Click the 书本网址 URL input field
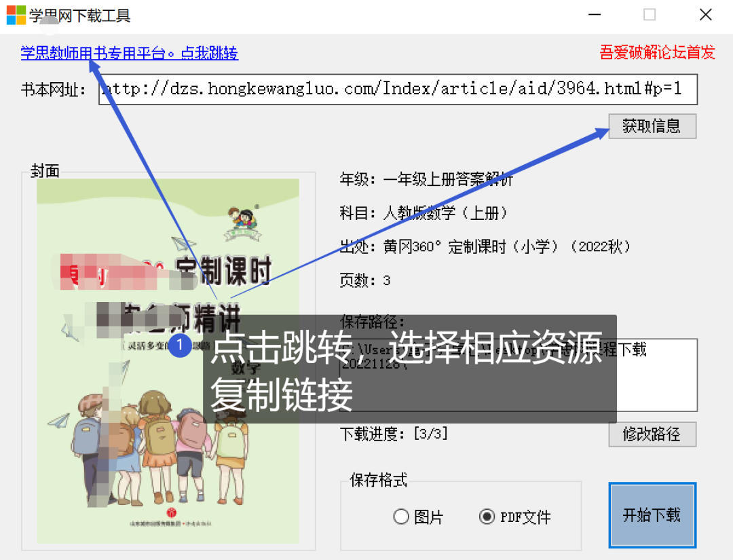The height and width of the screenshot is (560, 733). click(398, 89)
